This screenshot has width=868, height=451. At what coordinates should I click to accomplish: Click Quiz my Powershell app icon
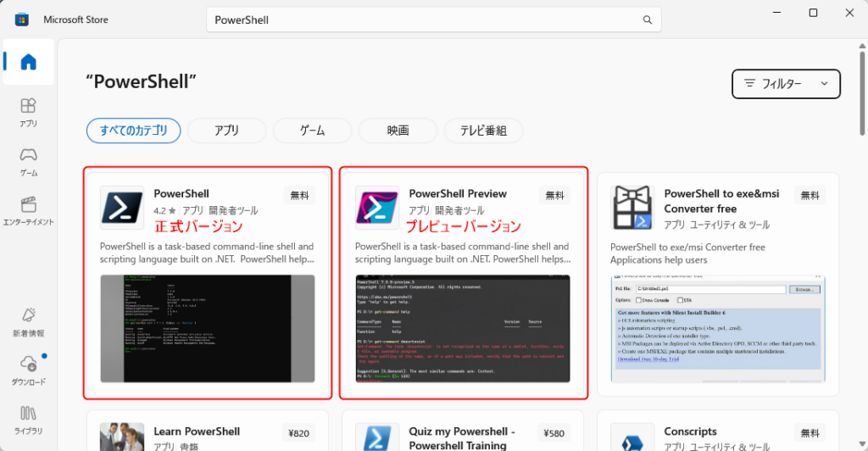pos(377,437)
